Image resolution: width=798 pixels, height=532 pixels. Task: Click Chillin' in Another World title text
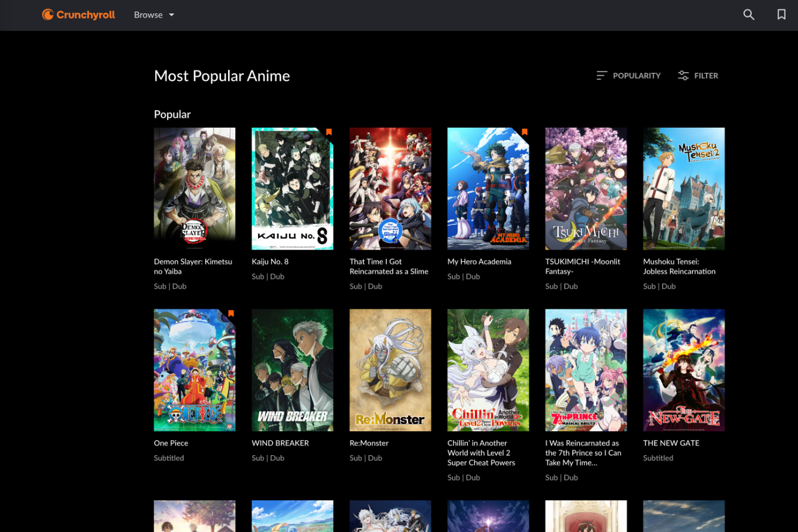pos(481,453)
